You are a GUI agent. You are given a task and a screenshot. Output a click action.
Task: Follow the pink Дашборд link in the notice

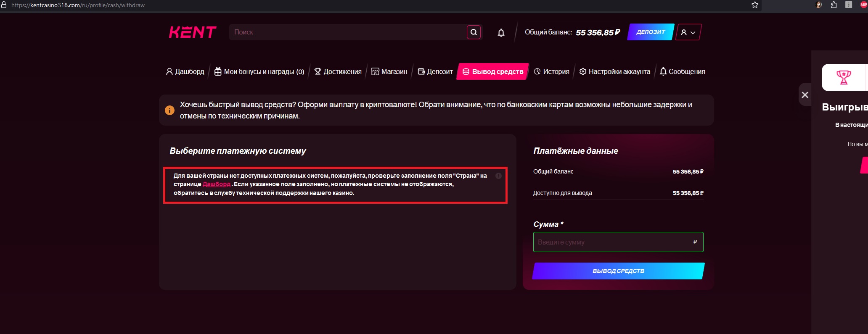(x=217, y=184)
